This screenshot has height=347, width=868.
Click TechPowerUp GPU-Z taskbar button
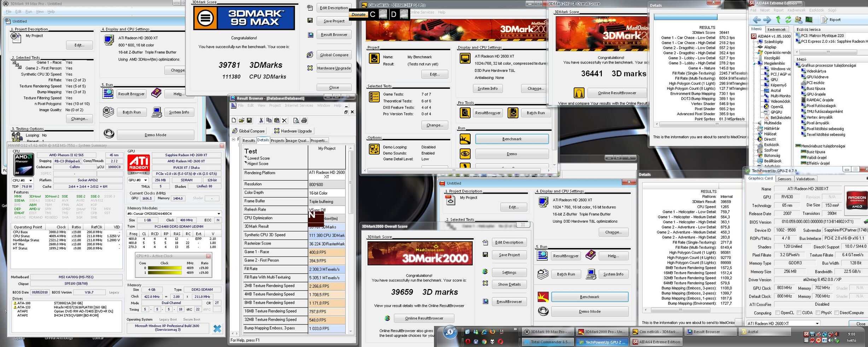pyautogui.click(x=602, y=342)
